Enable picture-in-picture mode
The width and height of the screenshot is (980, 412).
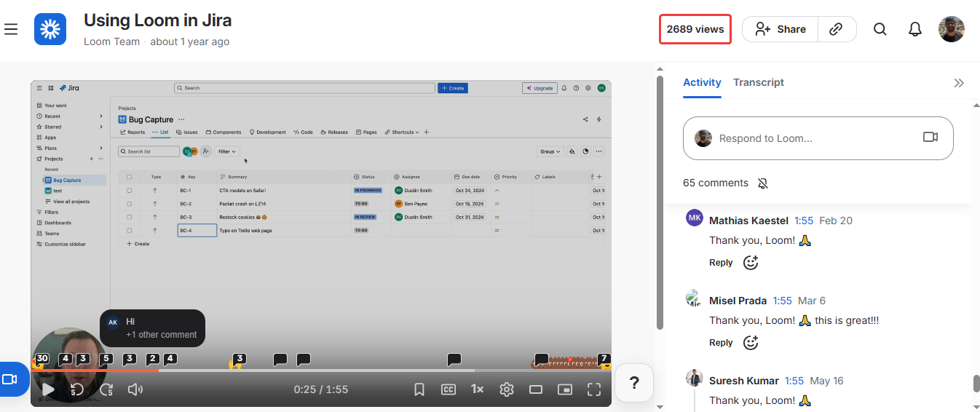click(565, 389)
